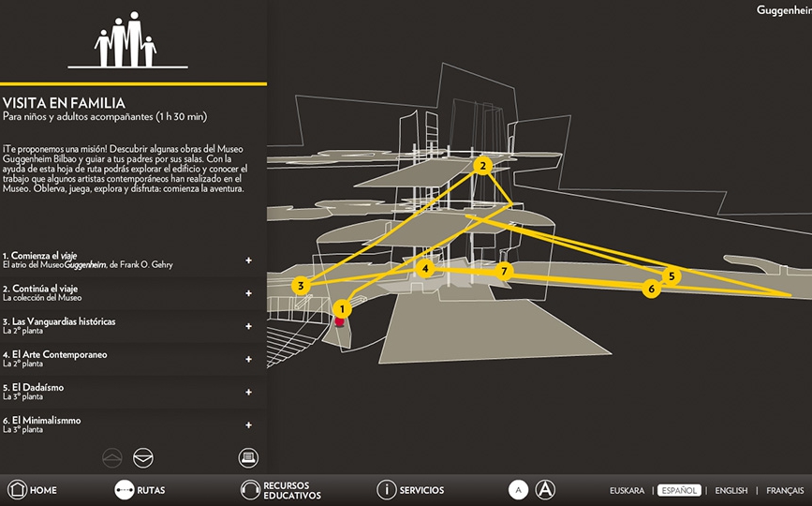Select map stop marker 6
Image resolution: width=812 pixels, height=506 pixels.
pos(652,289)
